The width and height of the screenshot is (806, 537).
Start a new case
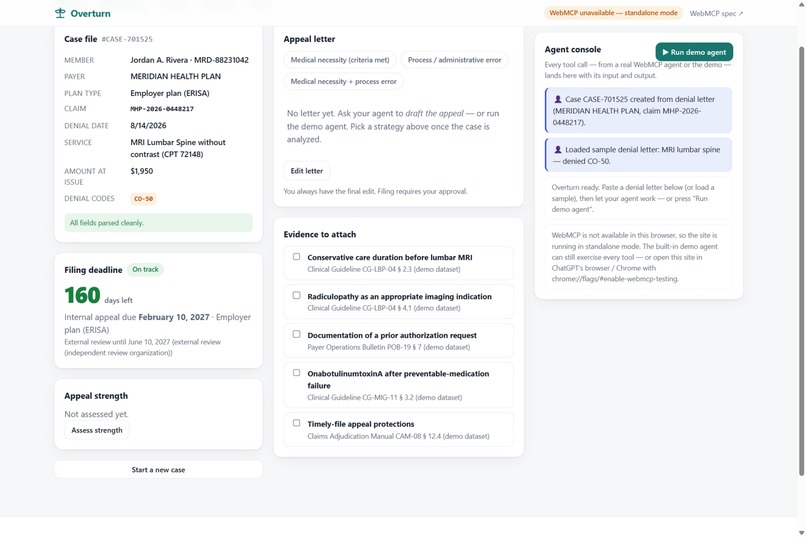pos(158,470)
